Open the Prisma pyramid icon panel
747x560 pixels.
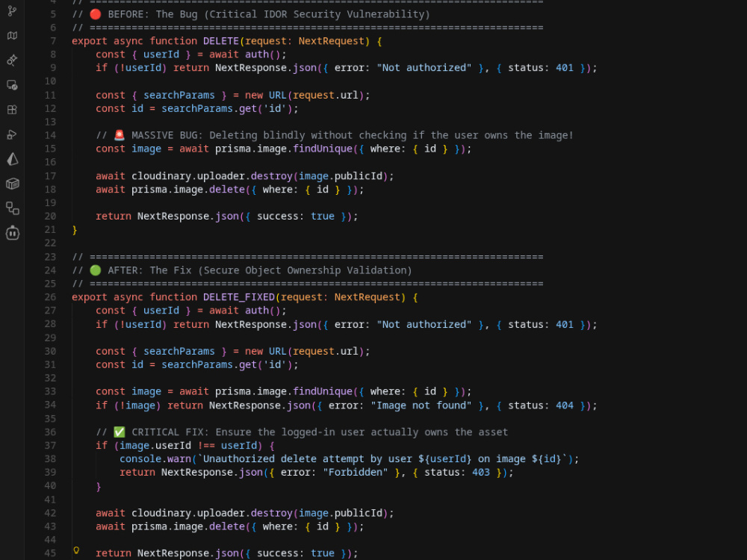coord(13,159)
